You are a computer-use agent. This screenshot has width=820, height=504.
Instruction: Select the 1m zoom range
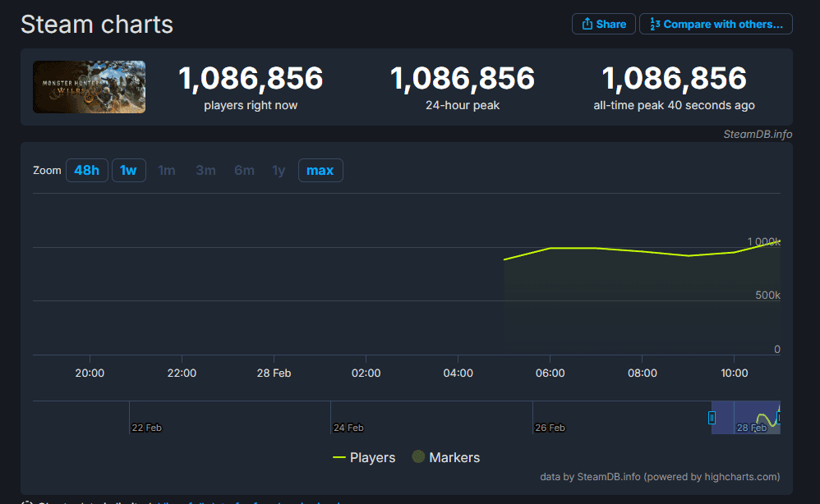pyautogui.click(x=166, y=170)
